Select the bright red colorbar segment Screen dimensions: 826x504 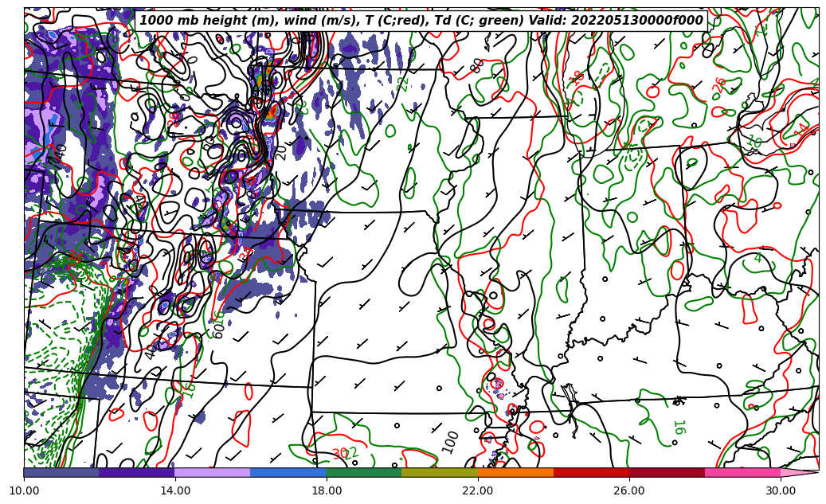coord(591,472)
